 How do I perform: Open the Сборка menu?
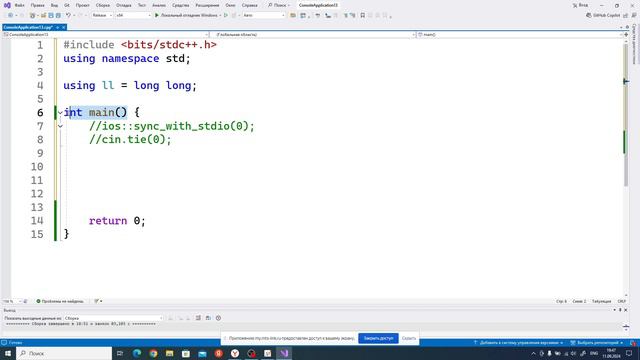tap(103, 5)
